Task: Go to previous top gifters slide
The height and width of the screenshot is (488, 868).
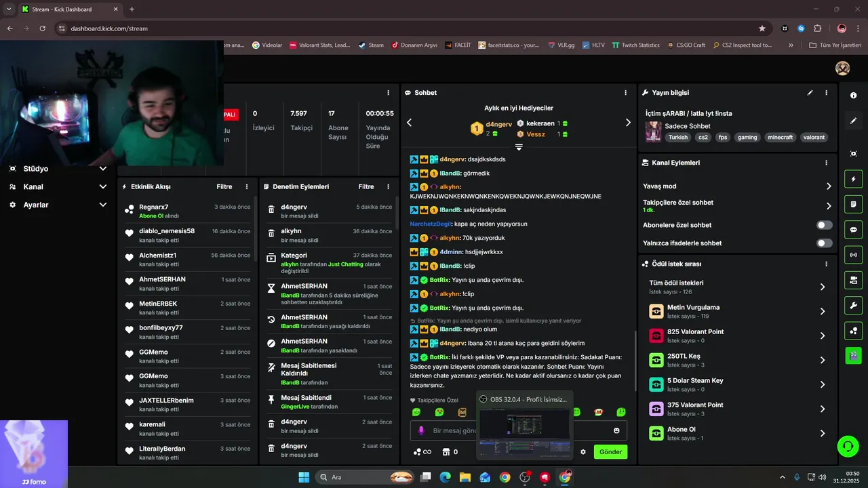Action: [x=409, y=123]
